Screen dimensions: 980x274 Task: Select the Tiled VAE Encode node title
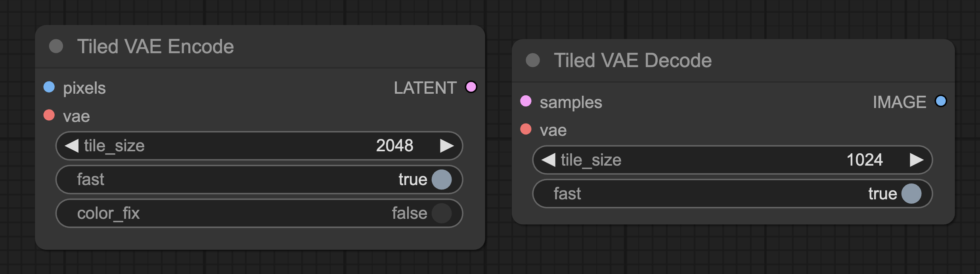point(155,46)
